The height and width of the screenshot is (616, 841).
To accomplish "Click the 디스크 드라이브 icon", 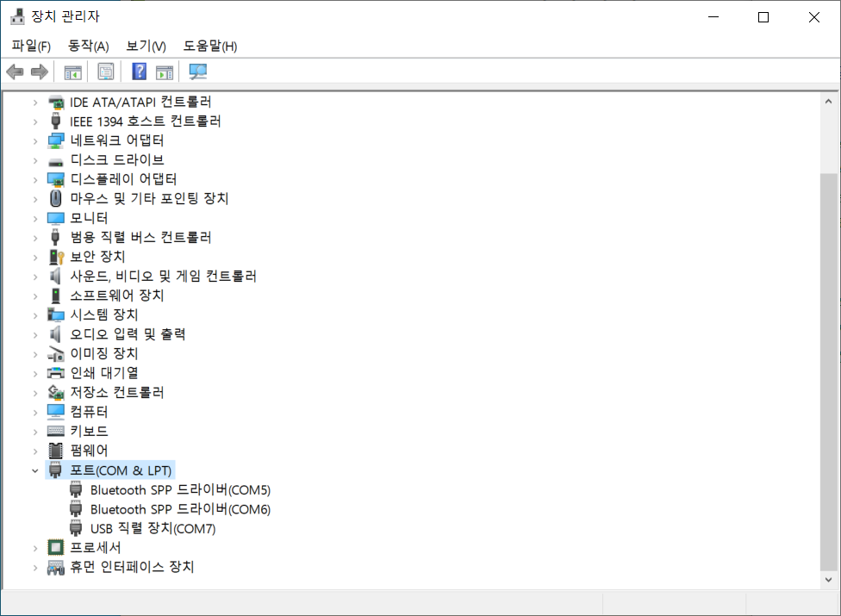I will point(56,162).
